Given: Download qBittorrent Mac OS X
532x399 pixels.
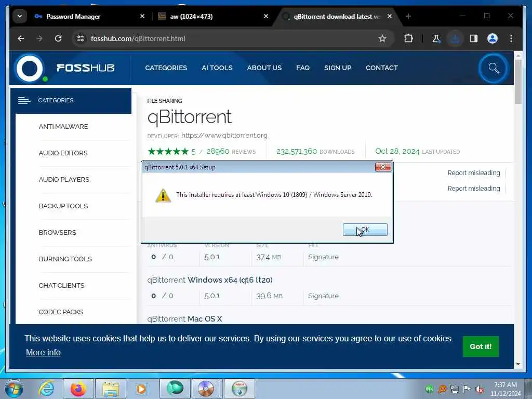Looking at the screenshot, I should 184,319.
